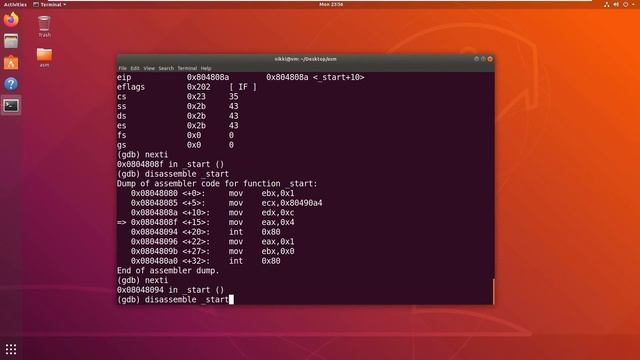Viewport: 640px width, 360px height.
Task: Click 'End of assembler dump.' line
Action: (168, 271)
